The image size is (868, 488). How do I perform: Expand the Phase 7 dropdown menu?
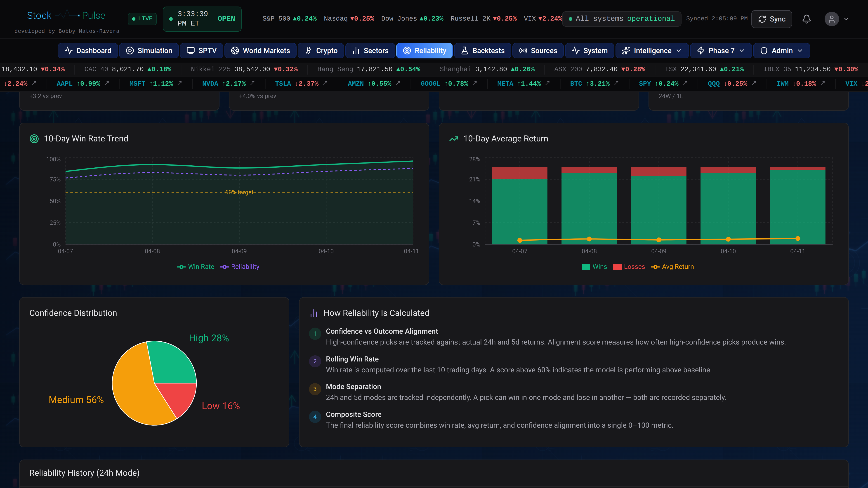[721, 51]
